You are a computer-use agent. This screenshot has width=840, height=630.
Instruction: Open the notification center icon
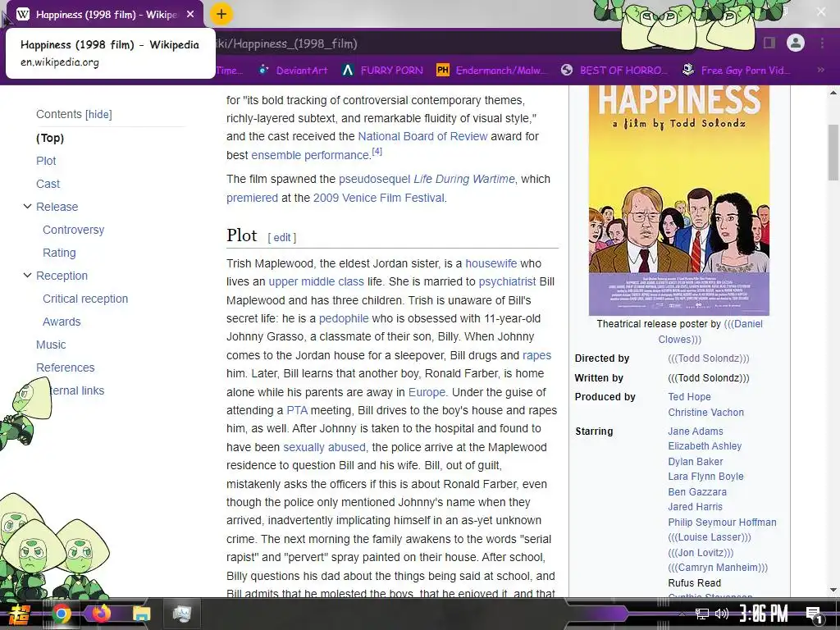coord(814,614)
